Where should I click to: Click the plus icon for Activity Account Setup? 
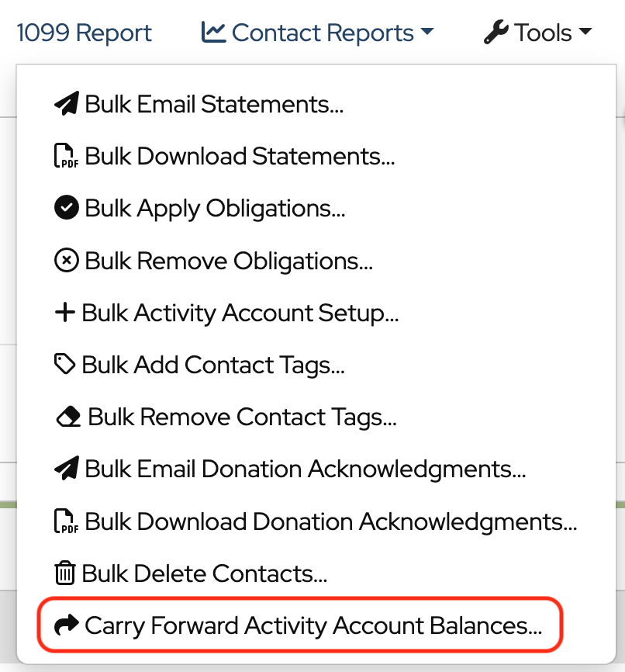point(65,313)
